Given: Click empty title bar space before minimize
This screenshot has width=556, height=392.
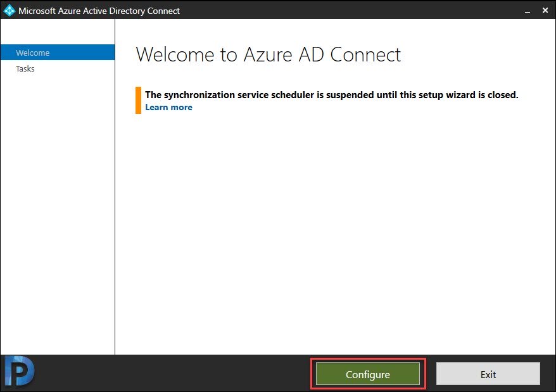Looking at the screenshot, I should tap(350, 10).
